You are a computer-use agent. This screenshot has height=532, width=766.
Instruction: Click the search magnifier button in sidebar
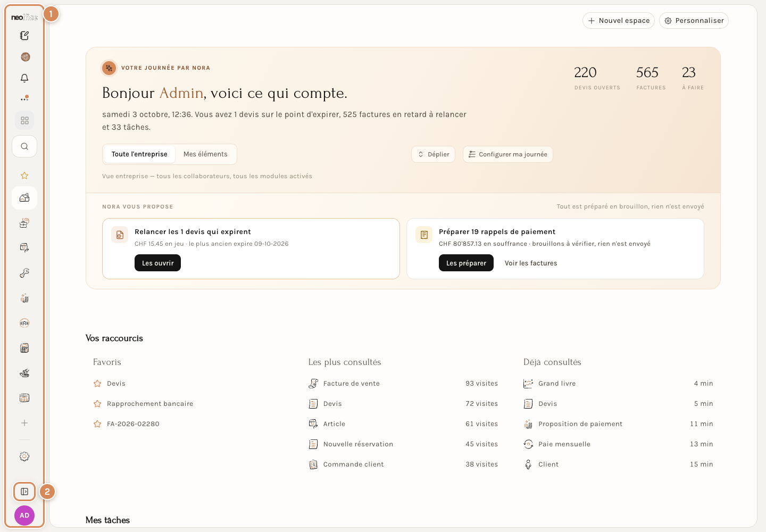point(24,146)
